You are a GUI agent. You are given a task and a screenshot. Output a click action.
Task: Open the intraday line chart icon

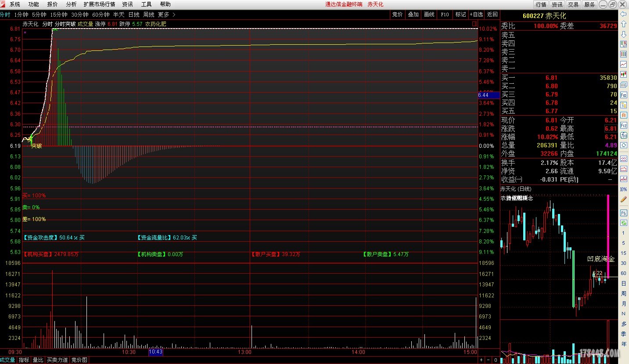623,64
